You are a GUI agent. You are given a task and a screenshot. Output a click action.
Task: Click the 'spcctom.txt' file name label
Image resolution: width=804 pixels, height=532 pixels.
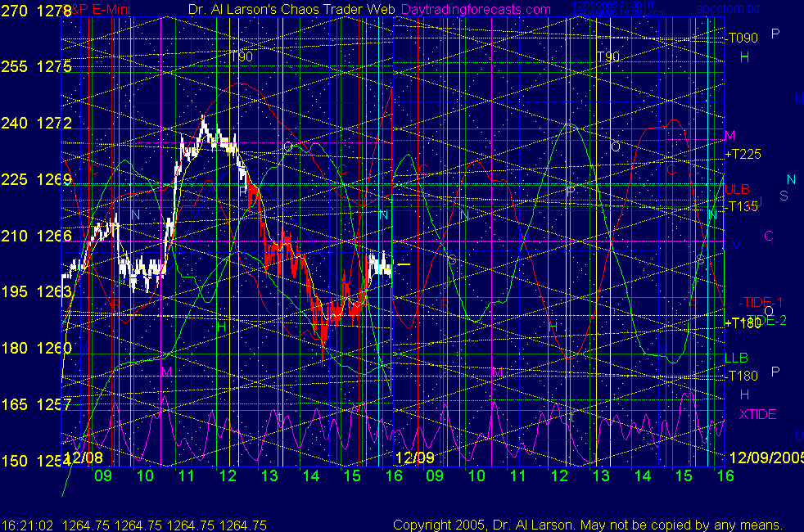(x=728, y=9)
